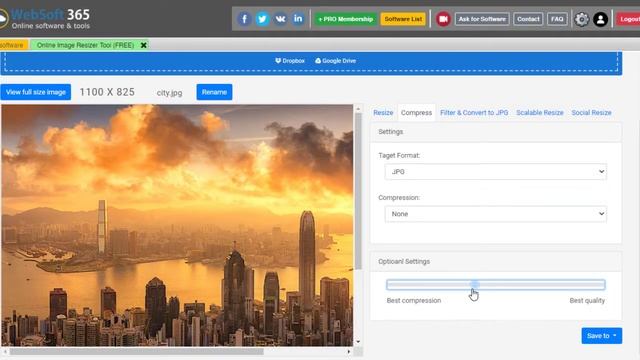Click the 1100 X 825 dimensions text
The image size is (640, 360).
click(107, 92)
